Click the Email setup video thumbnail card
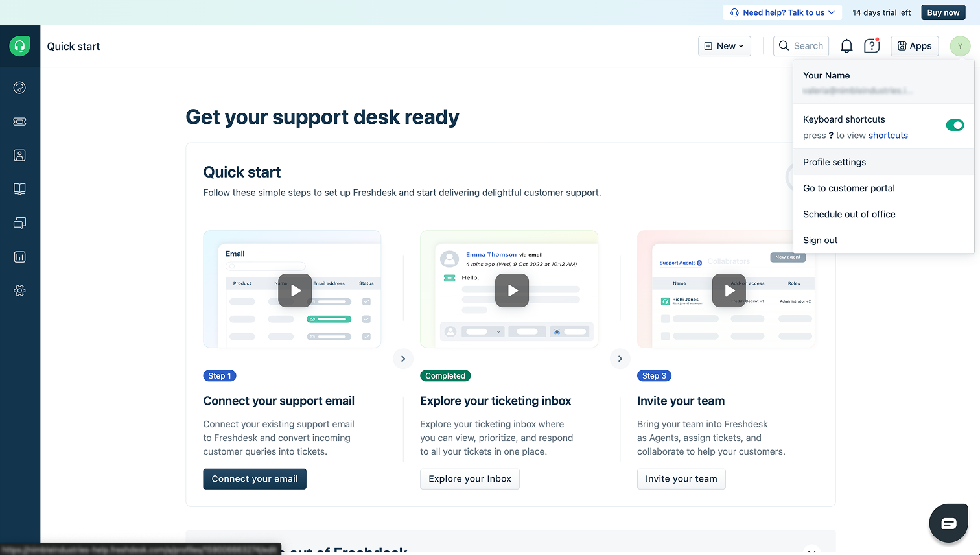 click(292, 289)
